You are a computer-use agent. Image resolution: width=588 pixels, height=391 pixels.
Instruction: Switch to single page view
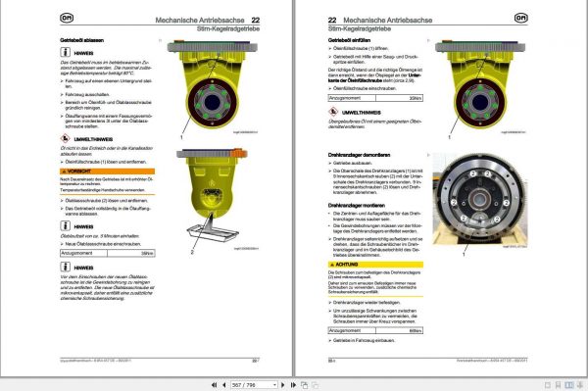548,385
